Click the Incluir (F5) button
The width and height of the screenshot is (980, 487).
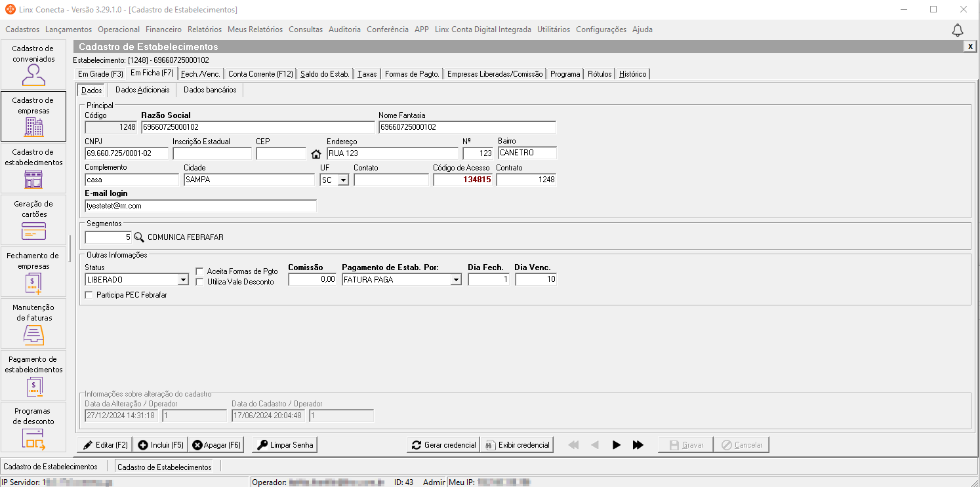pyautogui.click(x=160, y=445)
